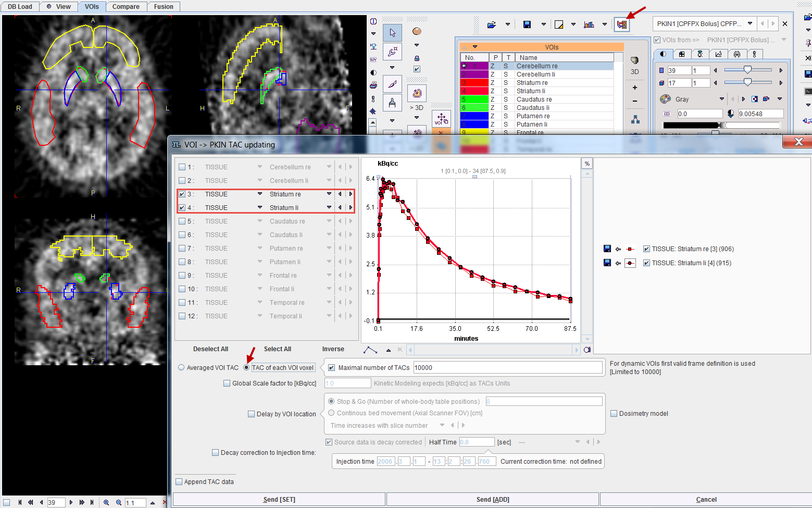
Task: Select the Averaged VOI TAC radio button
Action: pos(181,368)
